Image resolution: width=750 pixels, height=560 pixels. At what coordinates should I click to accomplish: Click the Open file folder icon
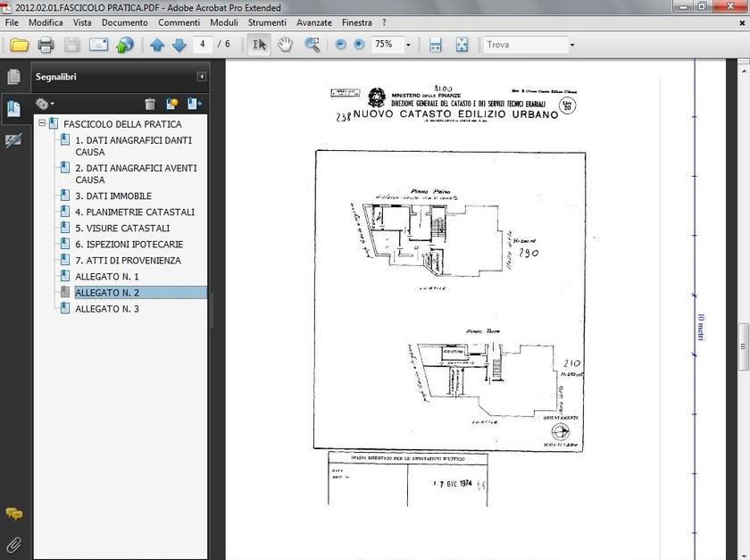click(x=19, y=45)
